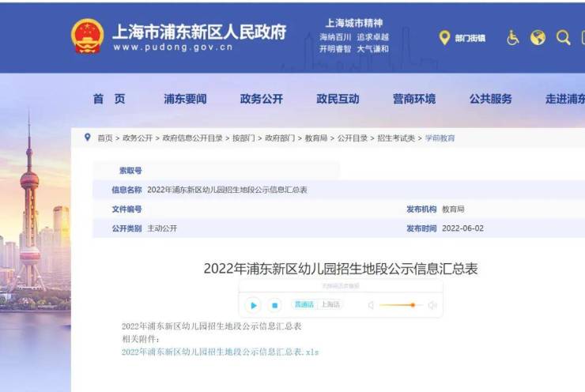Image resolution: width=585 pixels, height=392 pixels.
Task: Open the 部门街镇 location pin icon
Action: point(444,38)
